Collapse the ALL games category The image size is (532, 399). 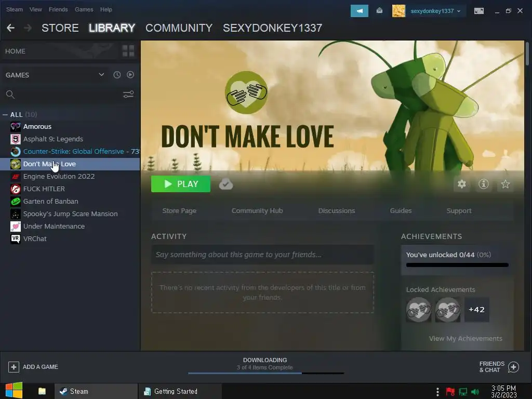(5, 115)
